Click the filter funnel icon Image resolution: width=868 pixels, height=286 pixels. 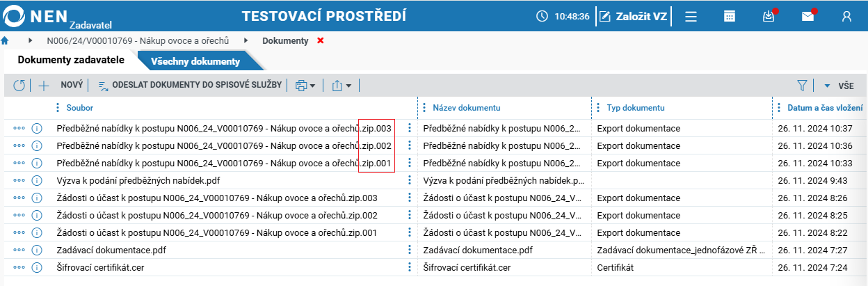tap(802, 86)
